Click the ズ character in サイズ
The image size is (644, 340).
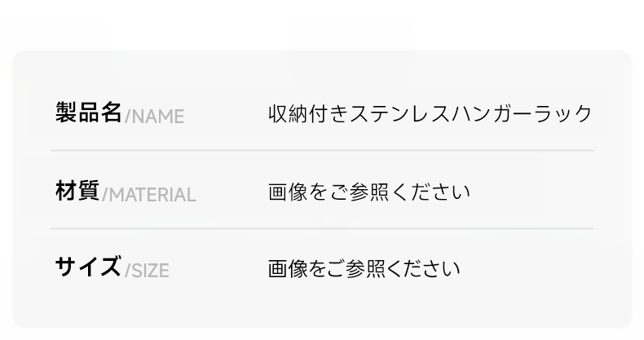tap(111, 267)
